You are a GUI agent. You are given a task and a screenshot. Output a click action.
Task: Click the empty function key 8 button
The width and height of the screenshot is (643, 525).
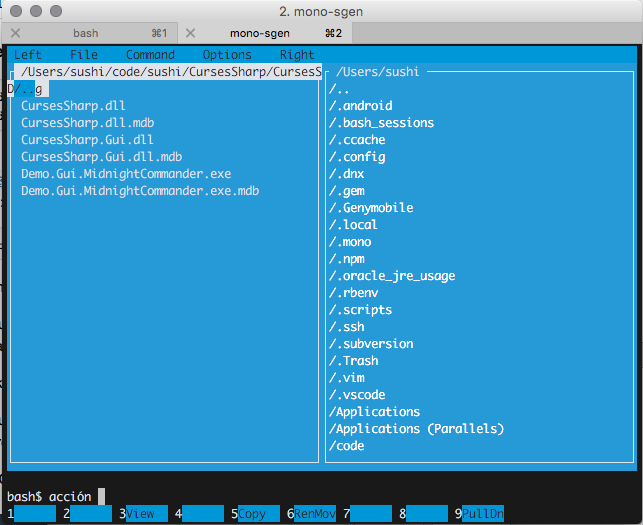pos(423,514)
